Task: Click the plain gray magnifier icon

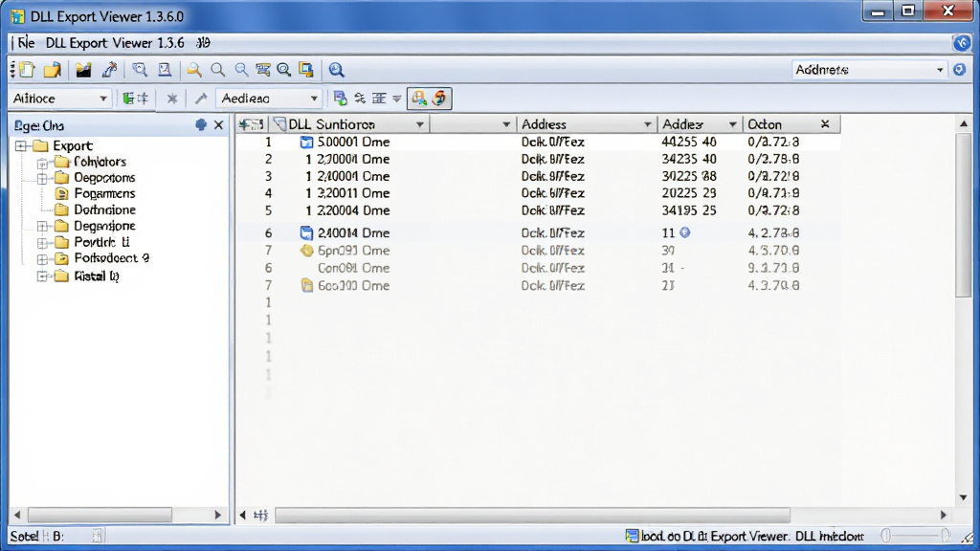Action: [x=217, y=69]
